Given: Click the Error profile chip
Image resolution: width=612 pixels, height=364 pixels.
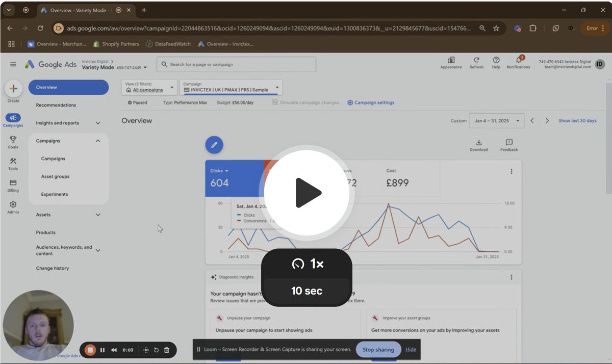Looking at the screenshot, I should pos(596,29).
